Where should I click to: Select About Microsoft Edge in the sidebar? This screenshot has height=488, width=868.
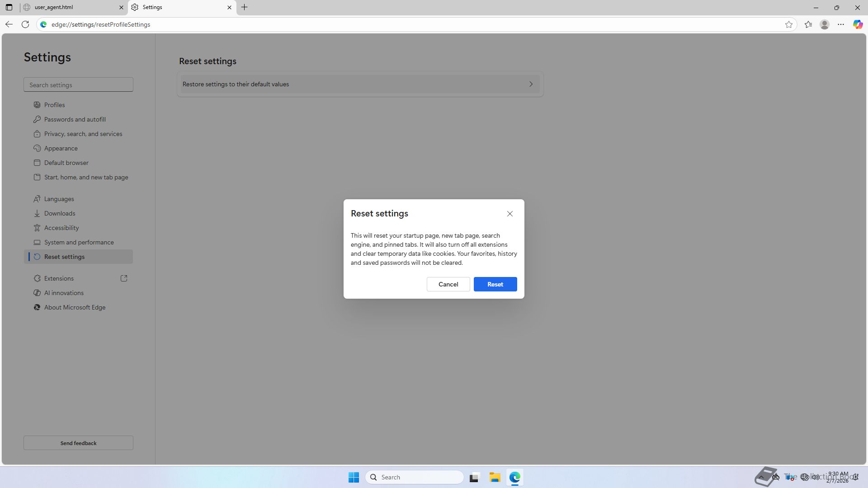(75, 307)
